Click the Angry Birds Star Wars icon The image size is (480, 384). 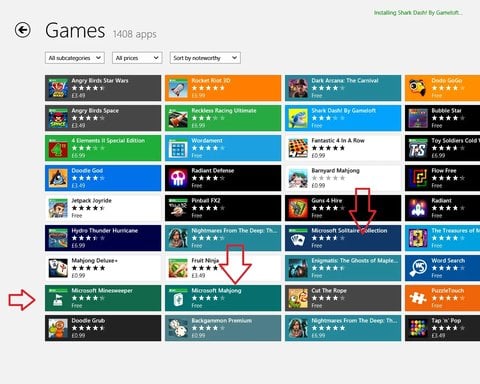click(x=58, y=88)
